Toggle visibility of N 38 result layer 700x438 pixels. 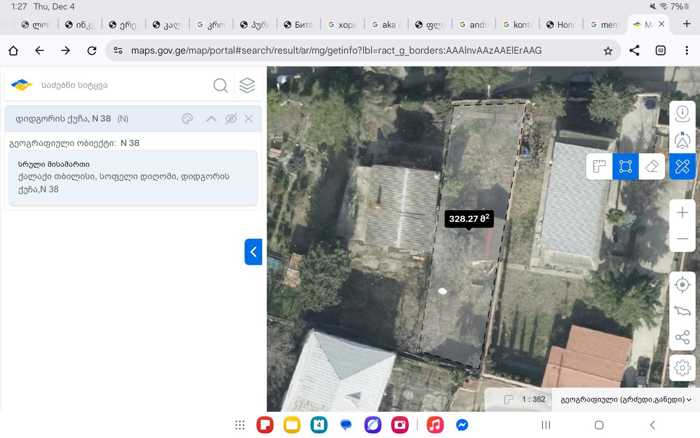(230, 119)
